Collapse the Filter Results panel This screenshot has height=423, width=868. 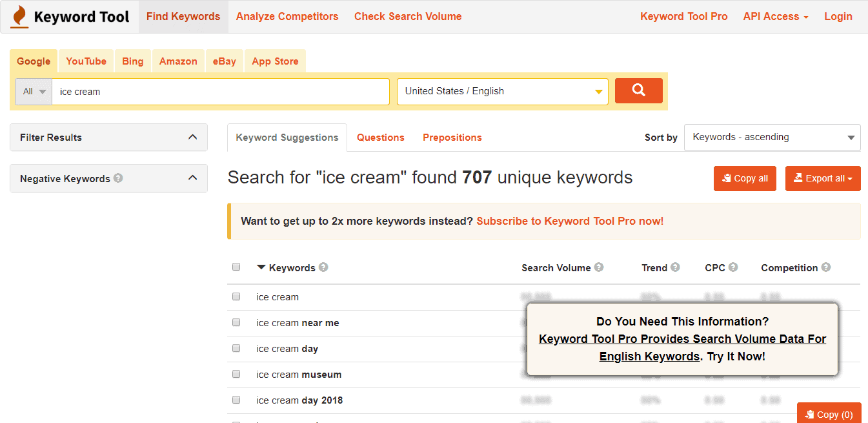click(x=192, y=137)
